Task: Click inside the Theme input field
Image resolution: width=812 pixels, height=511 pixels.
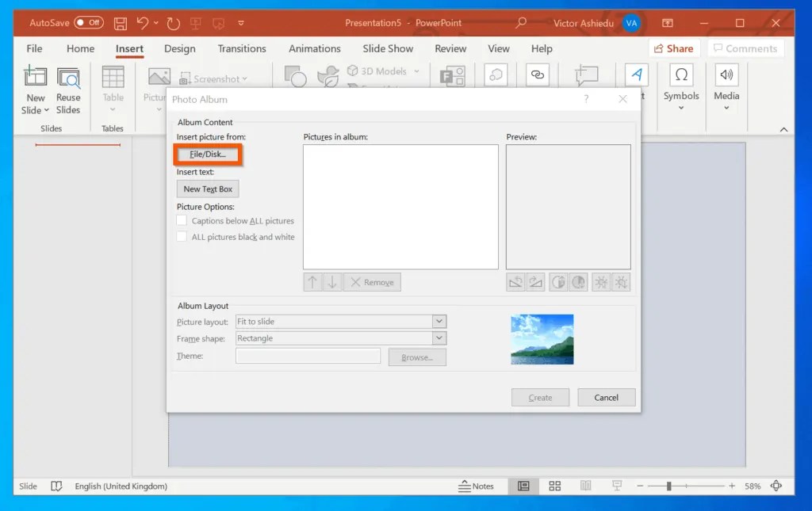Action: (308, 356)
